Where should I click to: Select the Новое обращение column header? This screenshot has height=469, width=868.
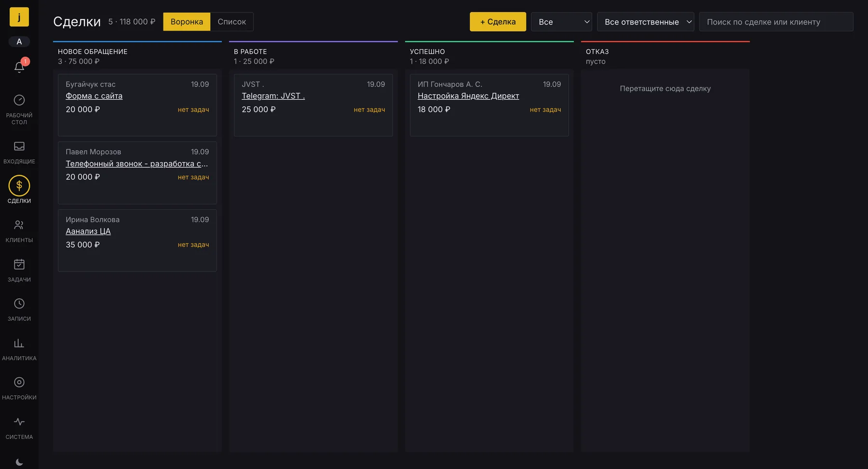pyautogui.click(x=93, y=52)
